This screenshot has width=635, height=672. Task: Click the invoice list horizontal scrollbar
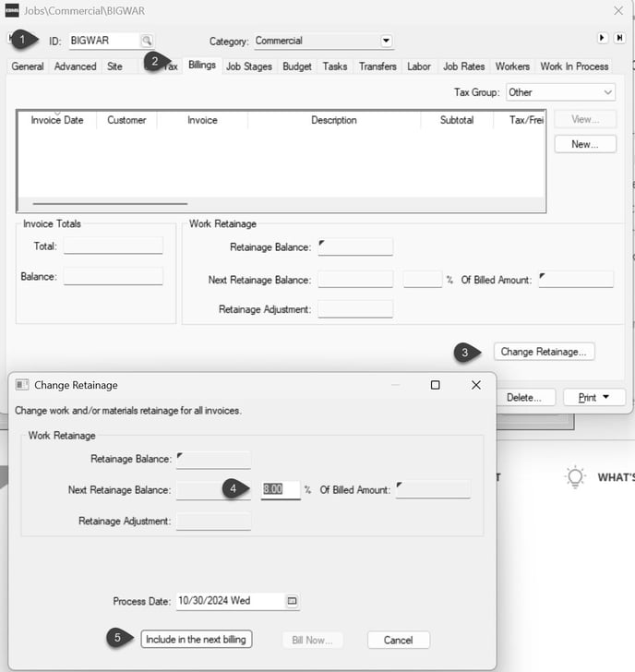click(x=110, y=204)
